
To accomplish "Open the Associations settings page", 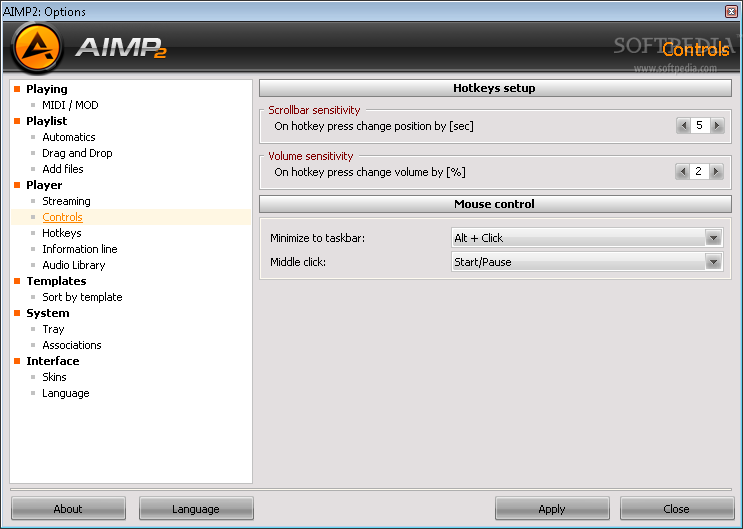I will 72,345.
